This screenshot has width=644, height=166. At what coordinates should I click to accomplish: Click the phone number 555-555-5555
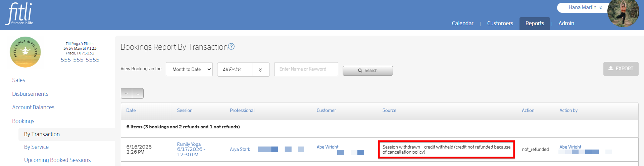pos(80,59)
